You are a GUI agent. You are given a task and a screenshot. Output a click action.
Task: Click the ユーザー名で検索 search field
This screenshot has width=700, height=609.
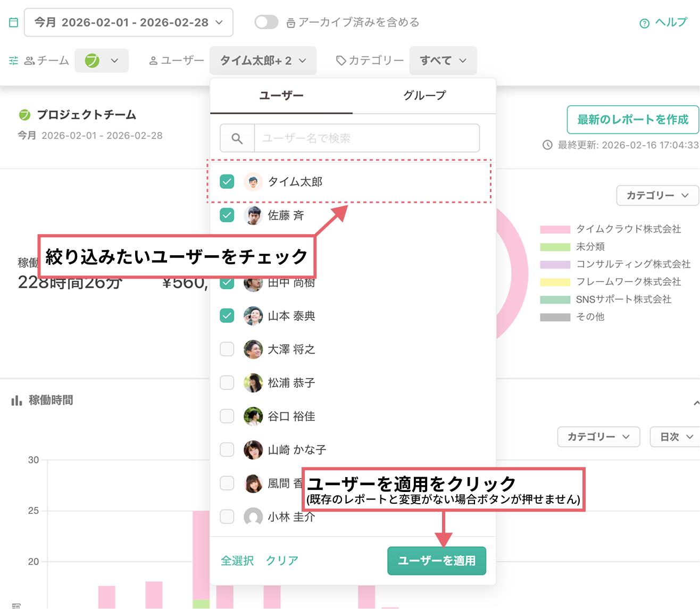tap(367, 138)
